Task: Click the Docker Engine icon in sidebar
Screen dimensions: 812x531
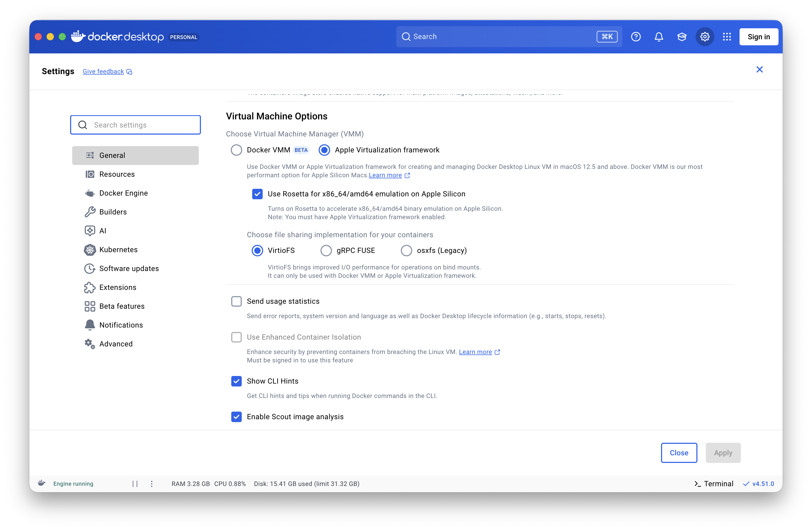Action: [x=90, y=193]
